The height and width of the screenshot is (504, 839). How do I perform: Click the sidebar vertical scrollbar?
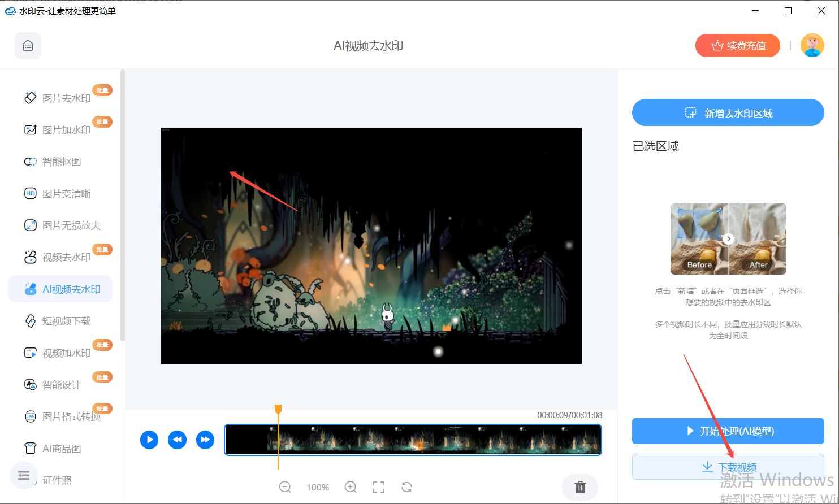[x=123, y=206]
